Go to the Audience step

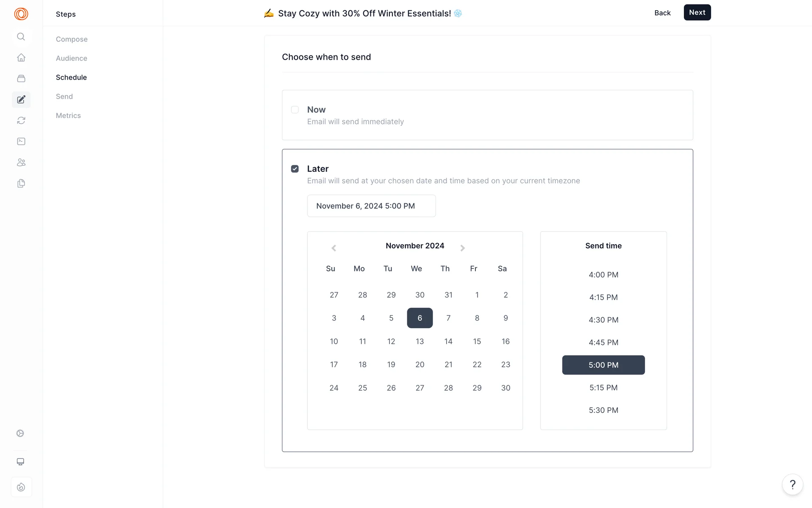[71, 58]
